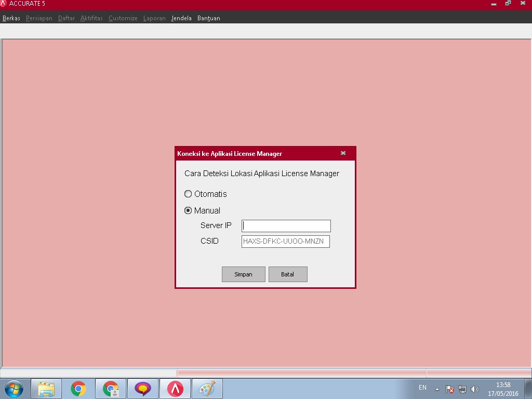Open the Bantuan menu
This screenshot has width=532, height=399.
click(x=209, y=18)
